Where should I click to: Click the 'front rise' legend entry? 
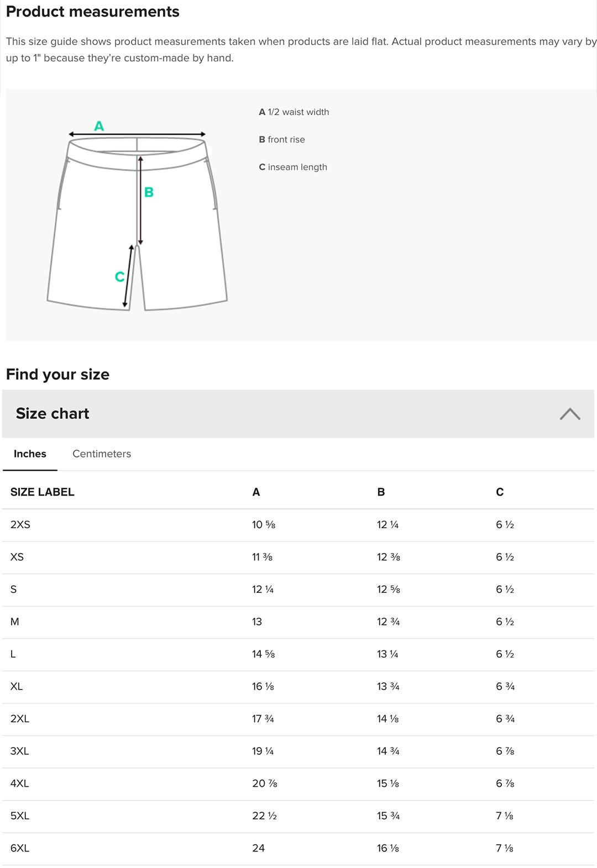[x=282, y=140]
